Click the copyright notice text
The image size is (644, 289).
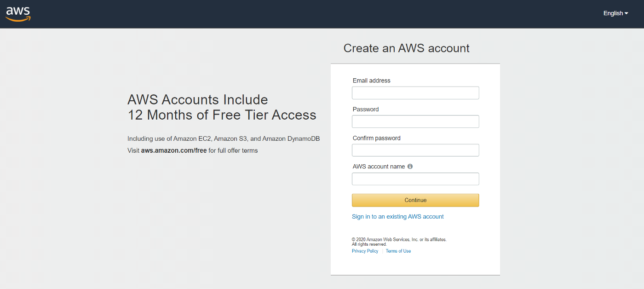point(399,241)
